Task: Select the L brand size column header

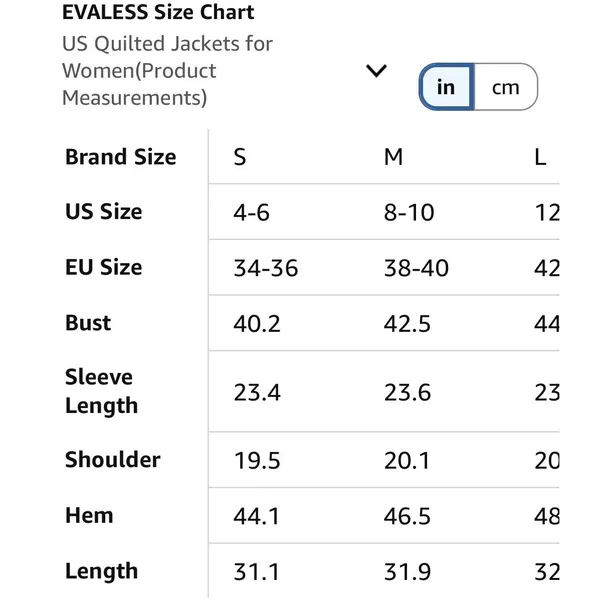Action: click(540, 157)
